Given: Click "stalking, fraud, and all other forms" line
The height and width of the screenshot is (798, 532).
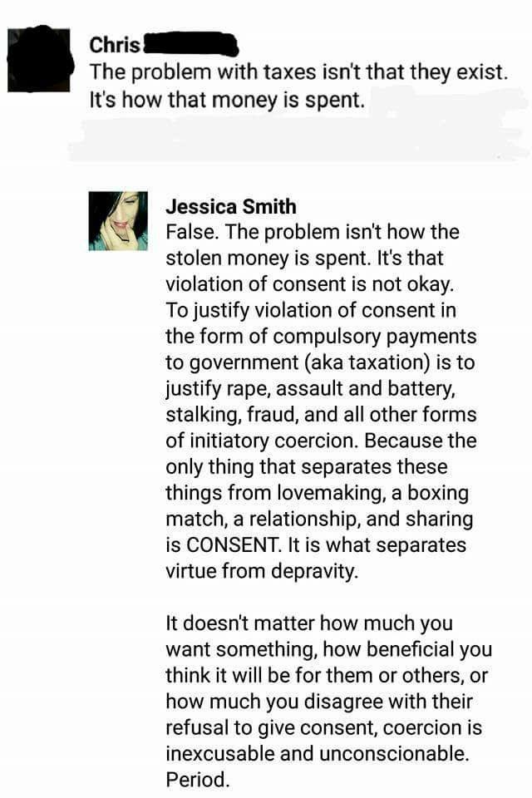Looking at the screenshot, I should point(321,415).
